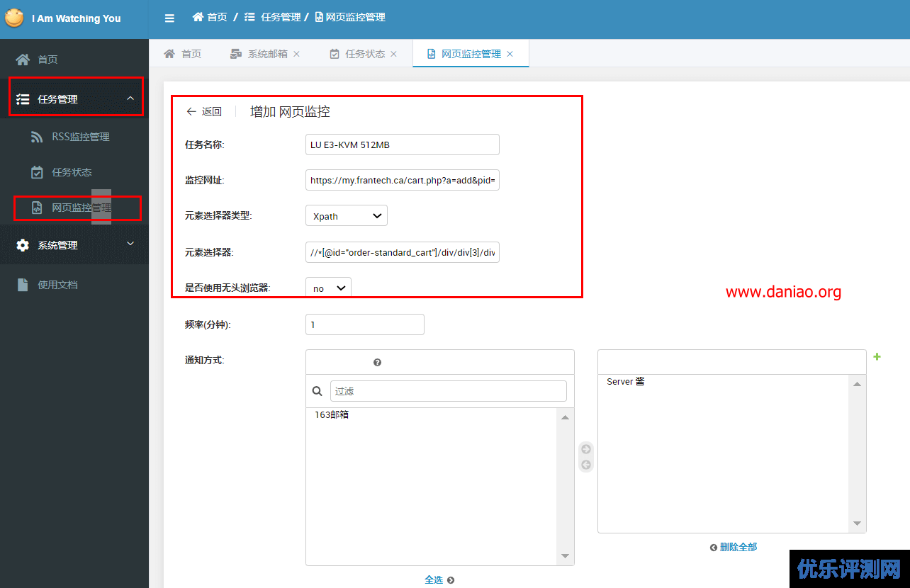Close the 网页监控管理 tab
The image size is (910, 588).
[510, 54]
